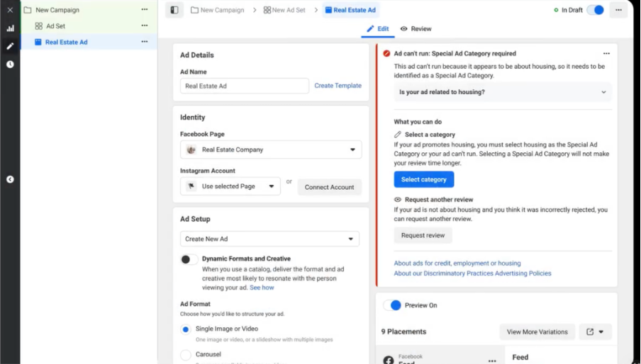Click the Identity section heading
This screenshot has width=641, height=364.
(193, 118)
